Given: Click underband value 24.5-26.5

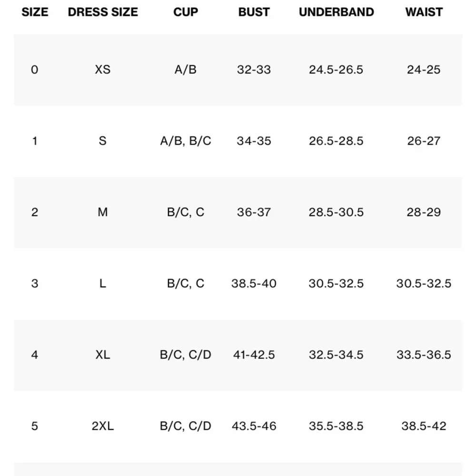Looking at the screenshot, I should click(336, 69).
